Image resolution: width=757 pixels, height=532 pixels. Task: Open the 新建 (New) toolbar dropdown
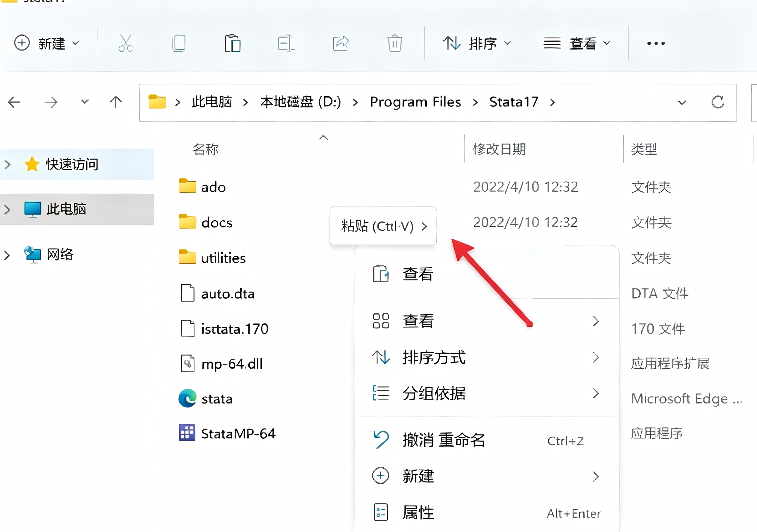coord(46,43)
